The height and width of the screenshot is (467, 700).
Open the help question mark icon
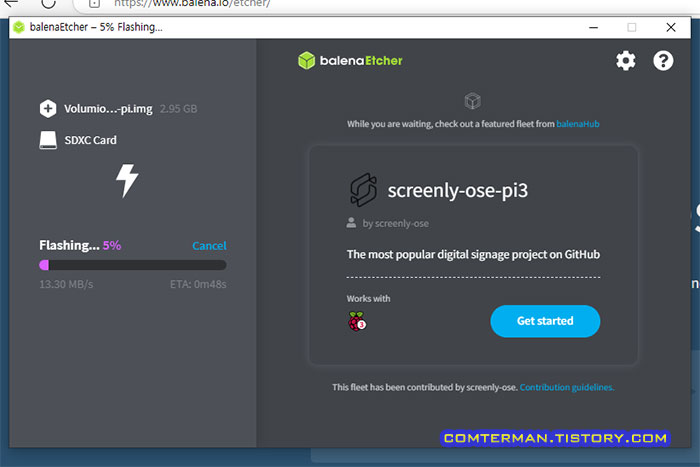(663, 60)
